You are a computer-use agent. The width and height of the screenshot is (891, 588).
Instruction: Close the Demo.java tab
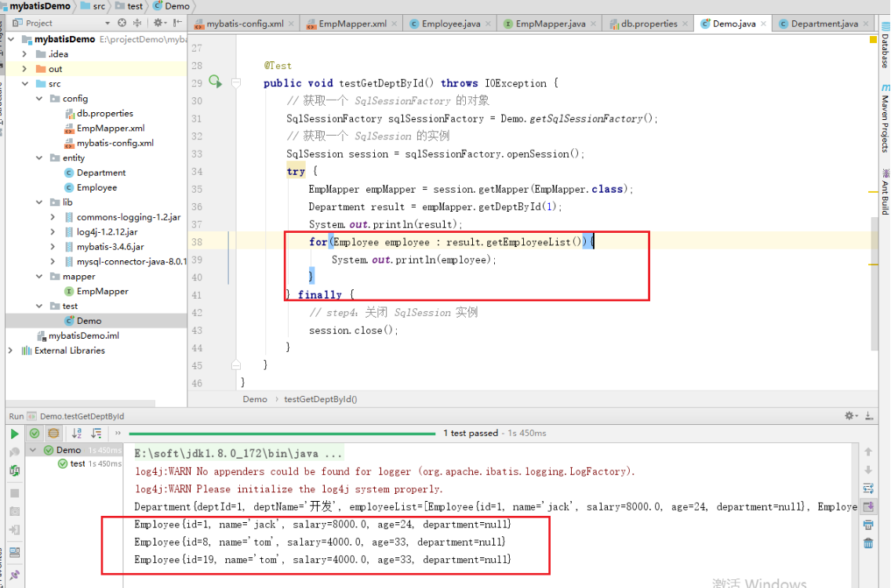click(763, 24)
